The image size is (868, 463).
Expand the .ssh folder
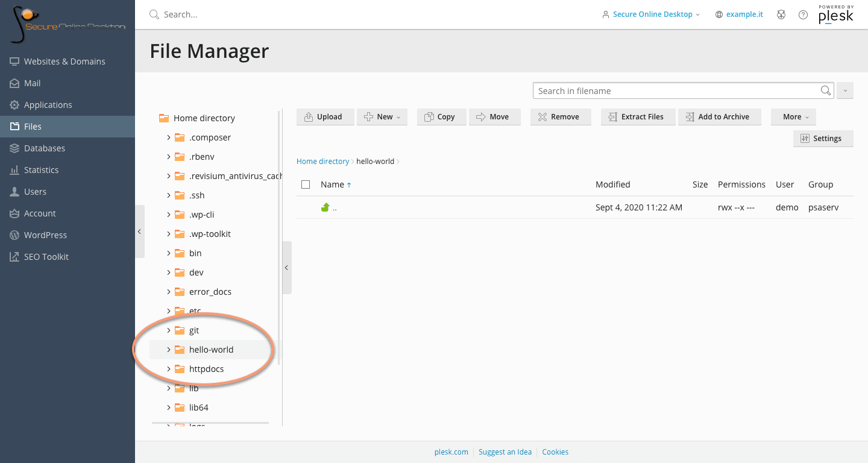pos(169,195)
